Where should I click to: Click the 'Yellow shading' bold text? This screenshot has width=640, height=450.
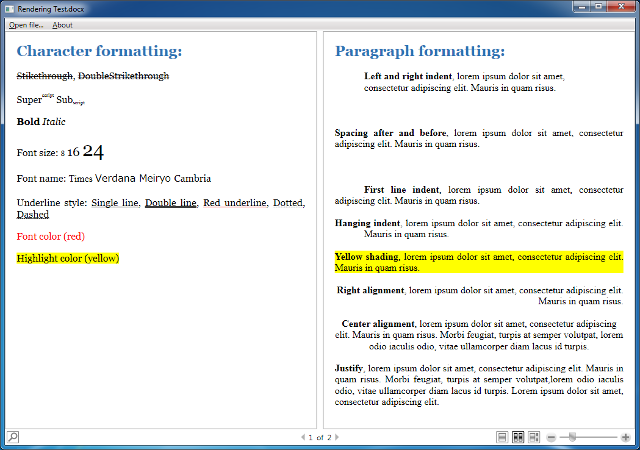(x=367, y=257)
